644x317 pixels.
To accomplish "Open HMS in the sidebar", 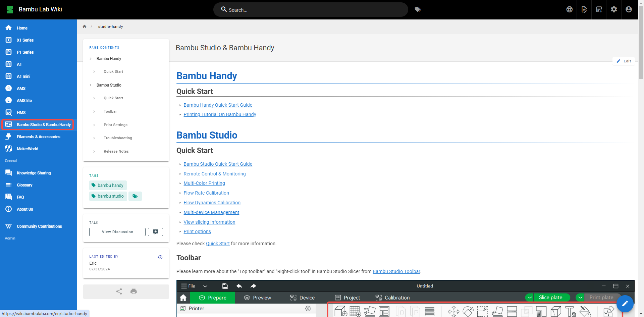I will pos(39,112).
